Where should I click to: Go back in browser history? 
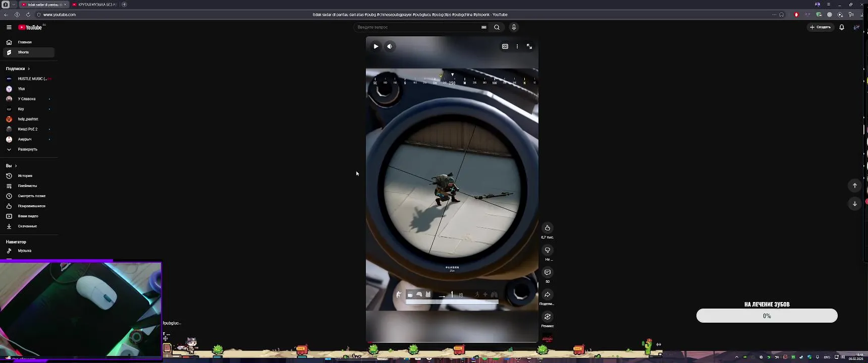(x=6, y=15)
